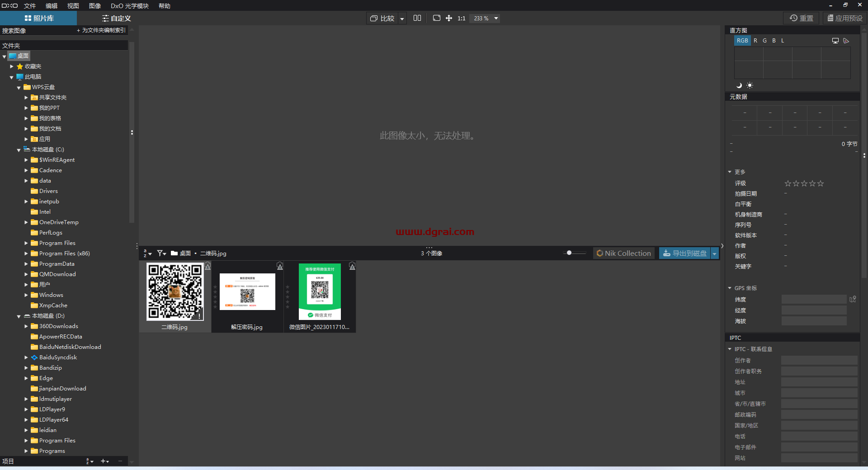
Task: Set zoom to 1:1
Action: (461, 19)
